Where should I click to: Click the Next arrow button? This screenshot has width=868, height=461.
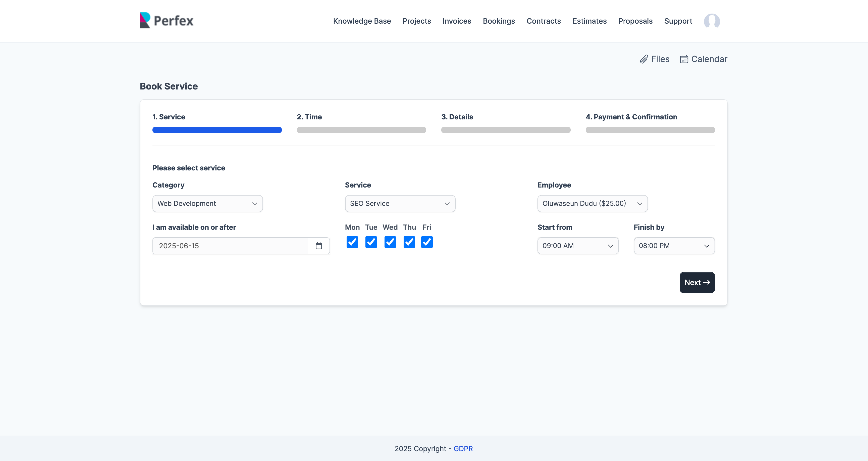point(697,283)
